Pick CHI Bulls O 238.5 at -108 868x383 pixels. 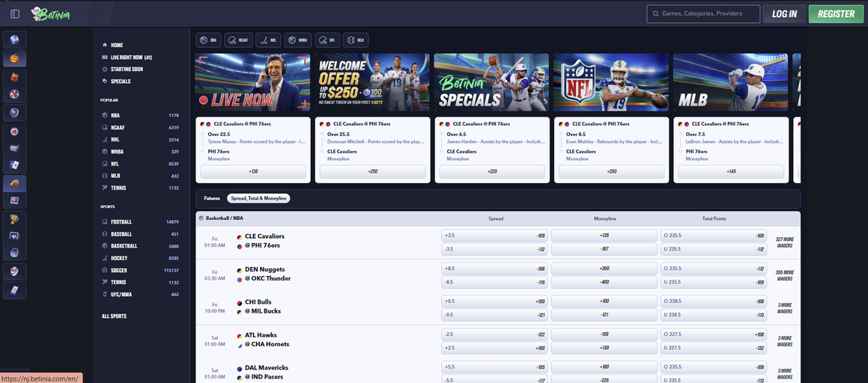pyautogui.click(x=714, y=301)
